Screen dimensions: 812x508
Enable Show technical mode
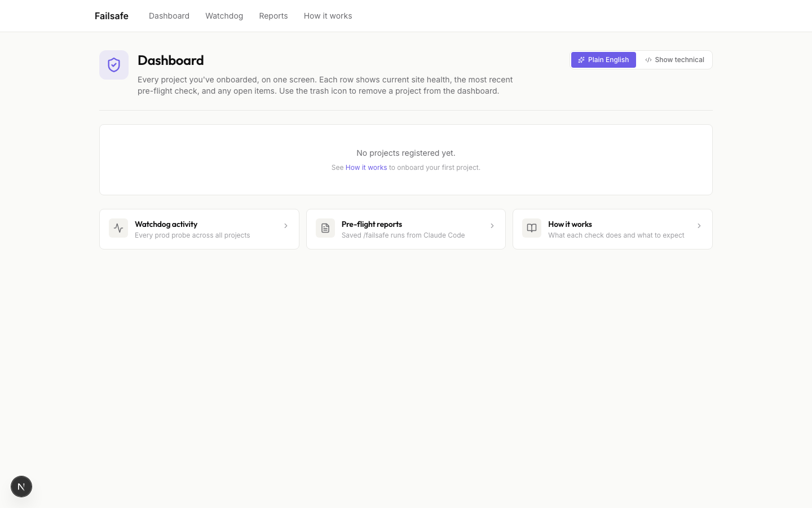pyautogui.click(x=674, y=60)
